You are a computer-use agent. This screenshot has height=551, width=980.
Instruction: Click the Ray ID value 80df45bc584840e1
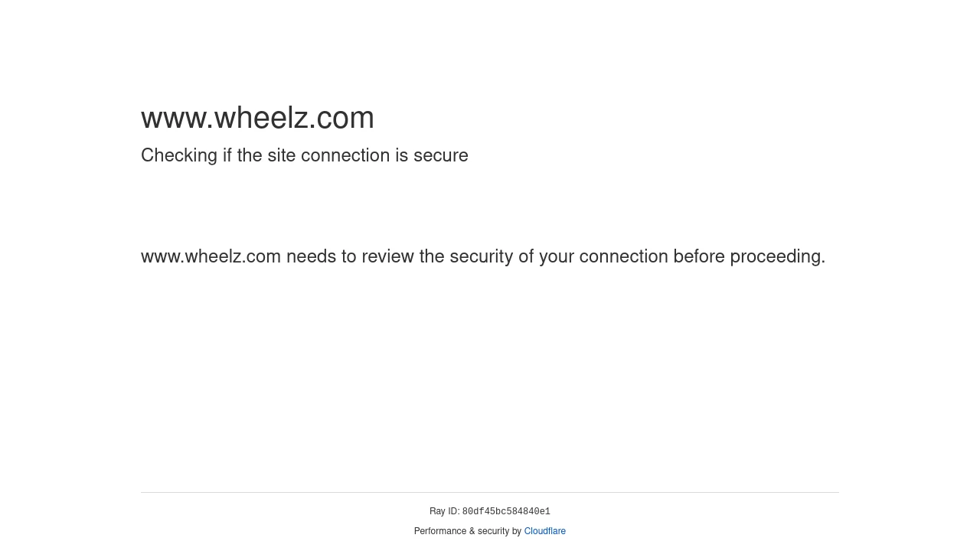(506, 512)
